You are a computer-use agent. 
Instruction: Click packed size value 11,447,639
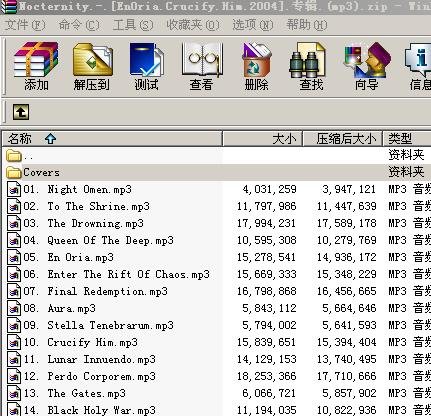point(347,207)
